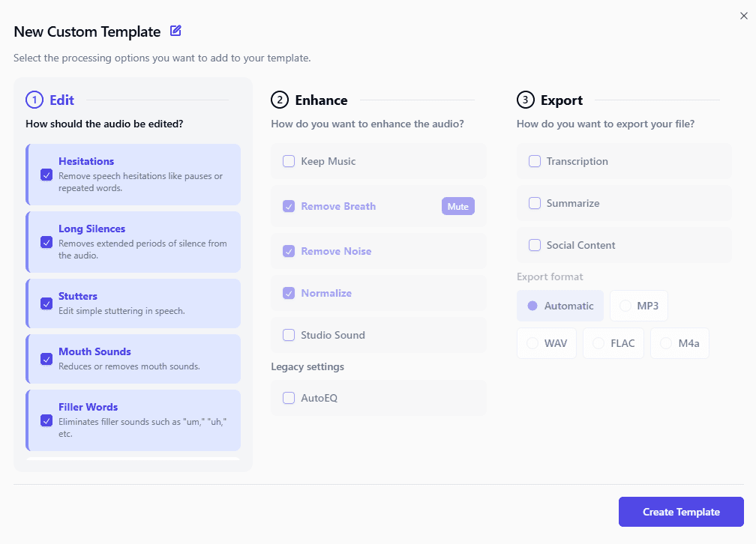Click the Create Template button
This screenshot has width=756, height=544.
click(x=680, y=512)
